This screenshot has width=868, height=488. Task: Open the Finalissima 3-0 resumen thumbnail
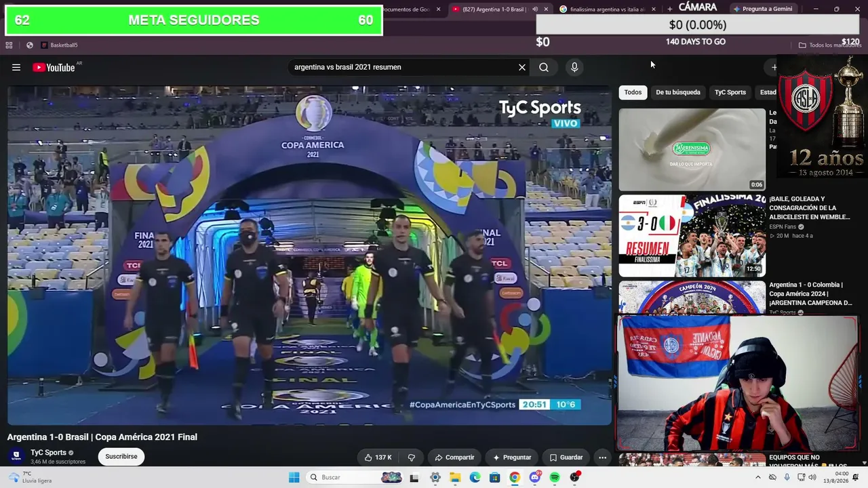point(692,236)
